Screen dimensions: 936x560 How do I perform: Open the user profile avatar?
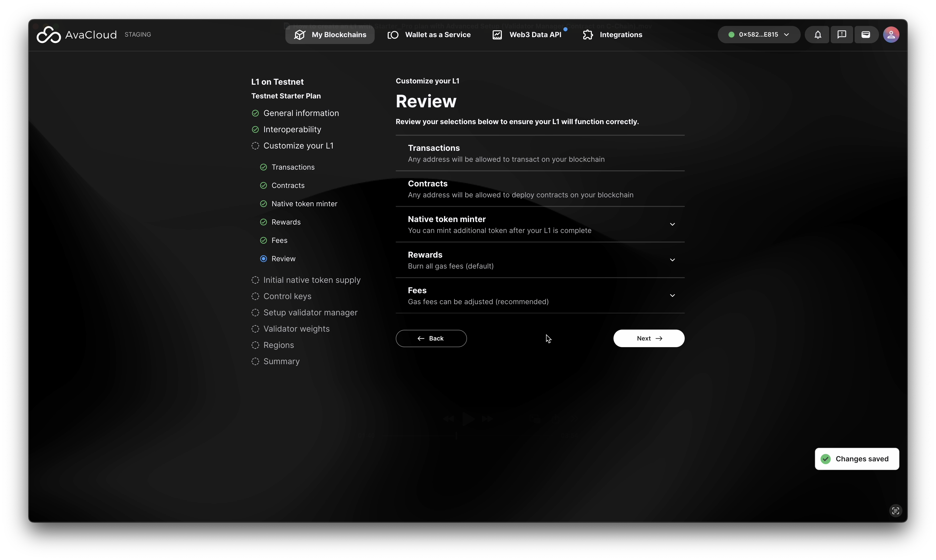891,35
